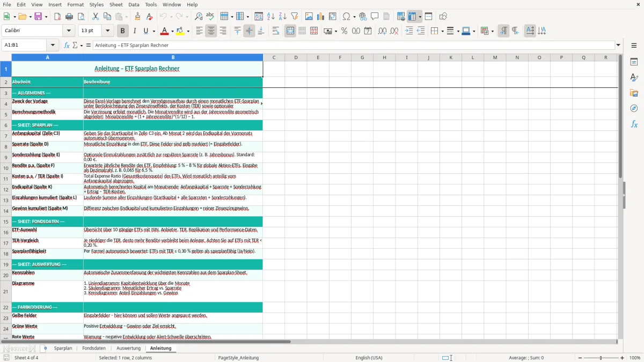Screen dimensions: 644x362
Task: Open the Select Function (Sum) dropdown arrow
Action: 82,45
